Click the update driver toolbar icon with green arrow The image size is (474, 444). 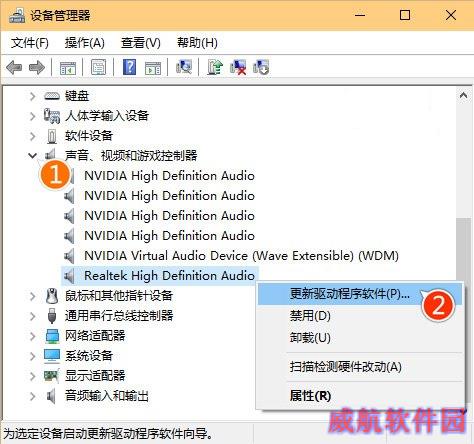(215, 67)
